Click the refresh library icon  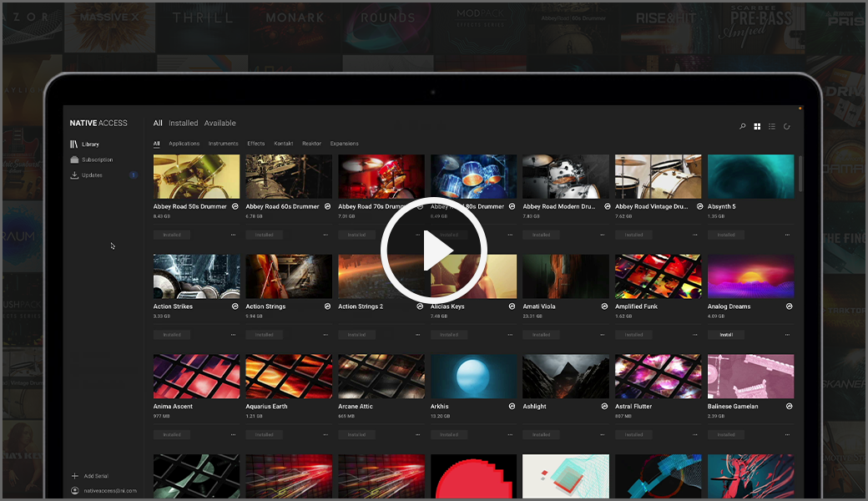click(786, 126)
